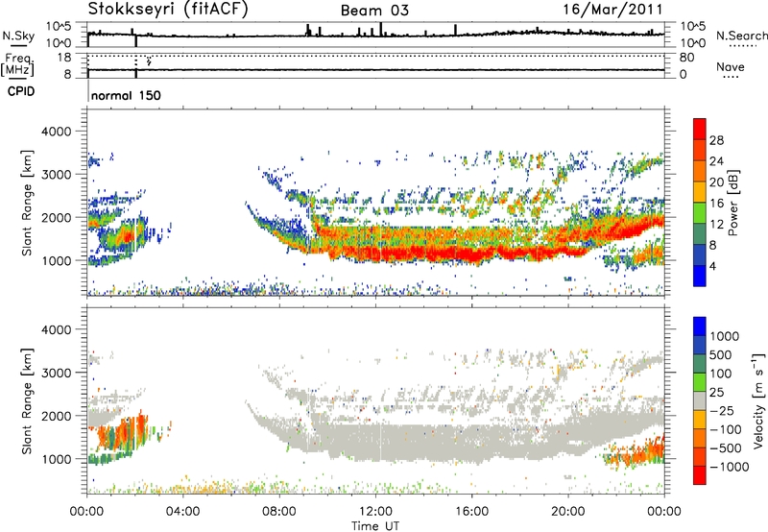Click the 28 tick on power colorbar
This screenshot has width=768, height=532.
716,140
